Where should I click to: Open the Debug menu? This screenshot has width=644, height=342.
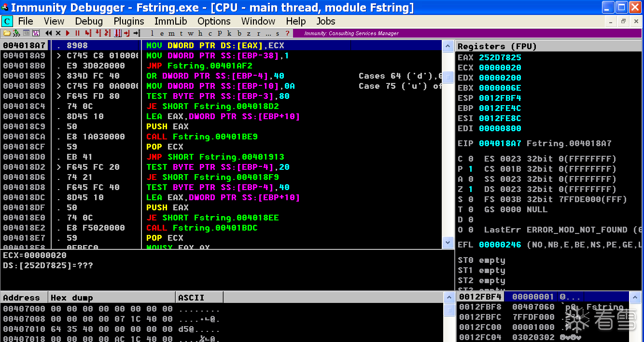89,21
